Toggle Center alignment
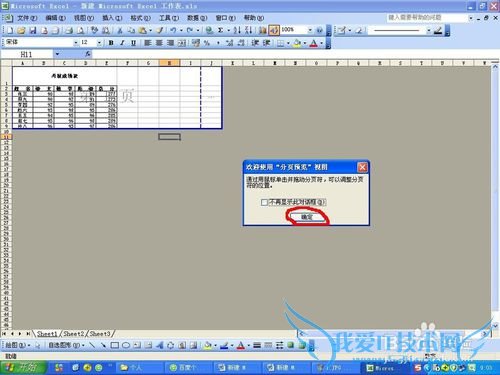Image resolution: width=500 pixels, height=375 pixels. pyautogui.click(x=159, y=43)
